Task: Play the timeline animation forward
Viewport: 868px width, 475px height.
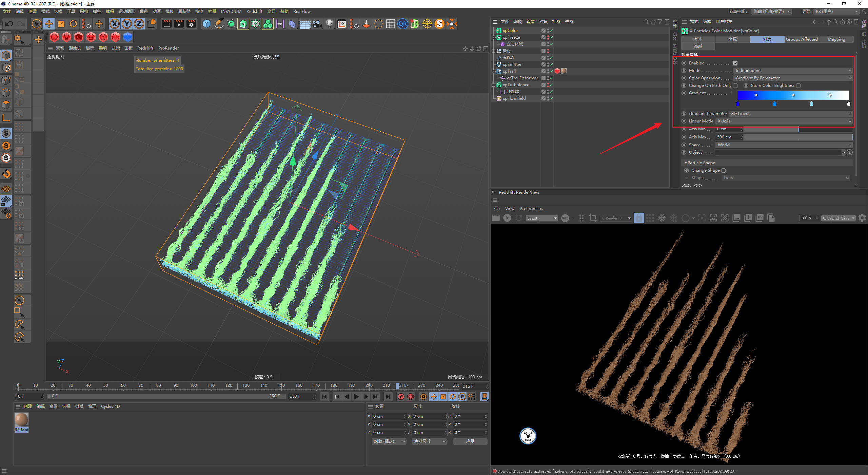Action: tap(356, 397)
